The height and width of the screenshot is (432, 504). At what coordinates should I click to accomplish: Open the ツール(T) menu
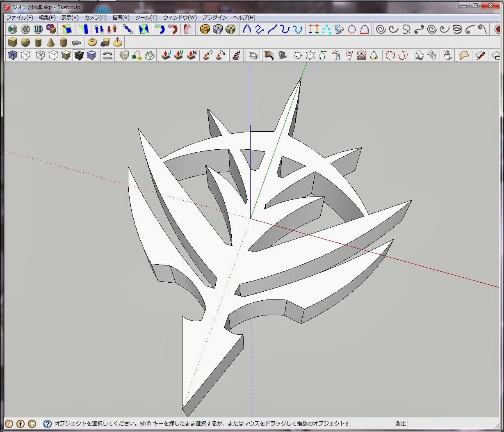tap(146, 18)
